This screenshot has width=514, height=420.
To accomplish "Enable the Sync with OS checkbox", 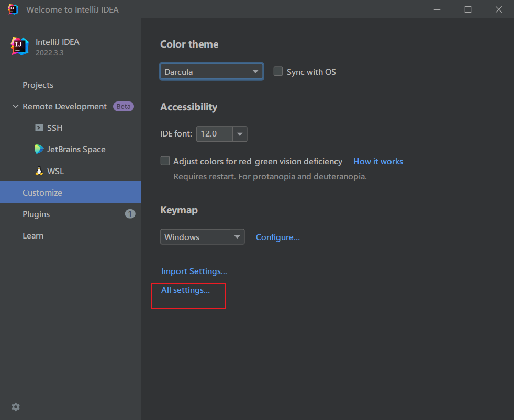I will tap(278, 72).
